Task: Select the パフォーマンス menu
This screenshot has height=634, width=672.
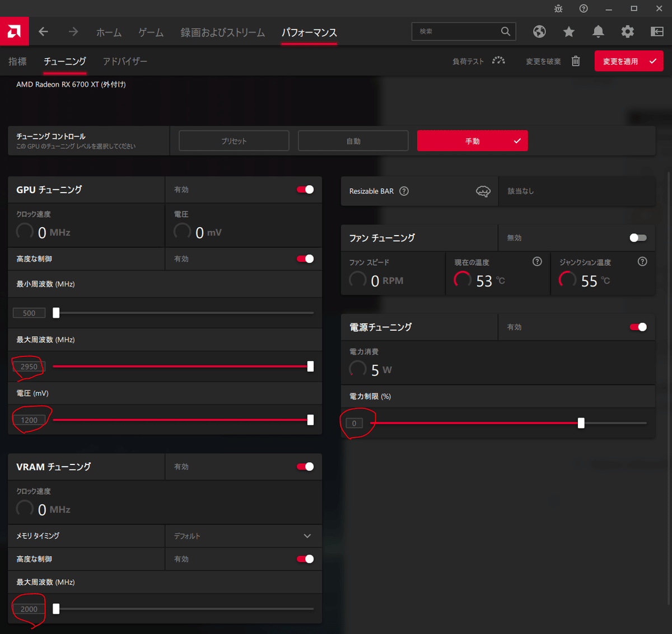Action: point(309,32)
